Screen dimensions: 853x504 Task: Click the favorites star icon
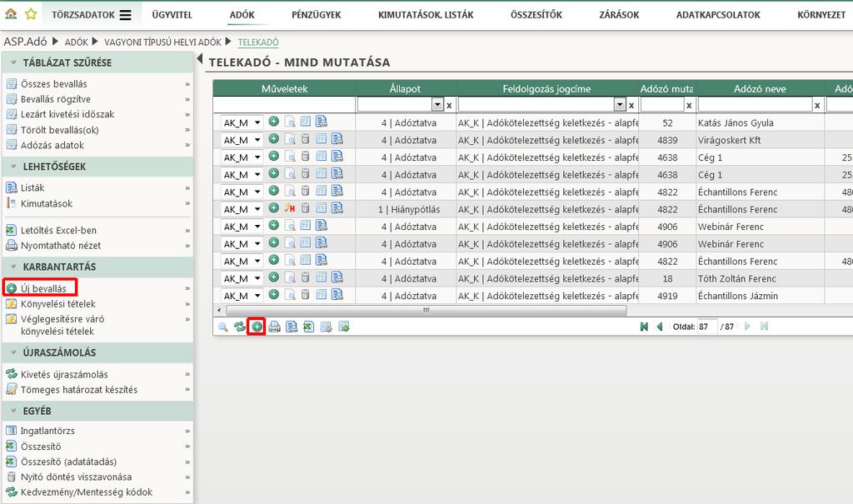click(31, 14)
